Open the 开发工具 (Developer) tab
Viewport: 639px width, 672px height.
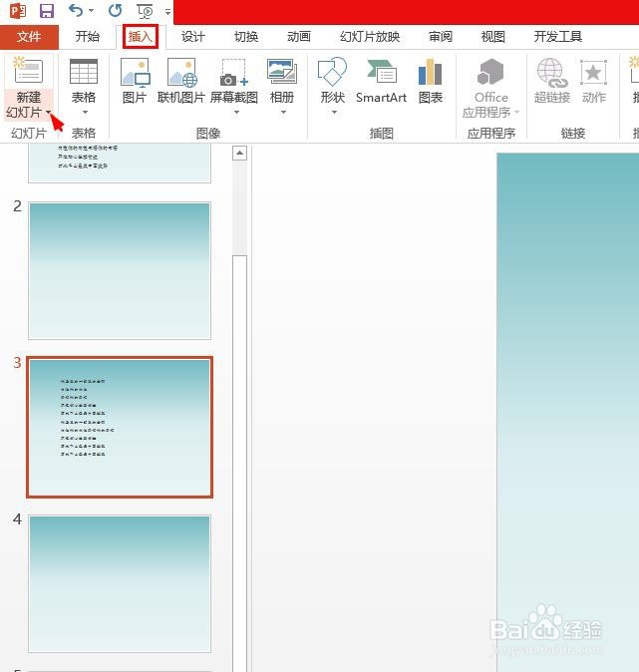click(558, 37)
